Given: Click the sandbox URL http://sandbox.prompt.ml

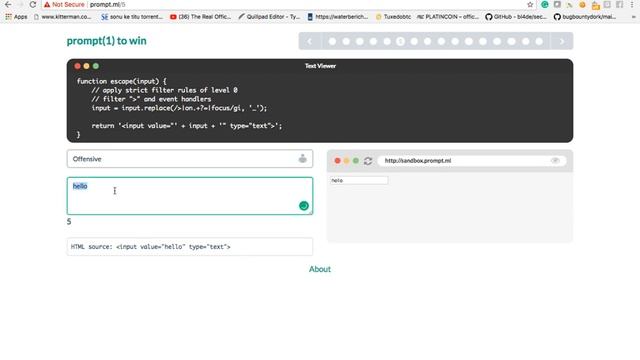Looking at the screenshot, I should pos(418,161).
